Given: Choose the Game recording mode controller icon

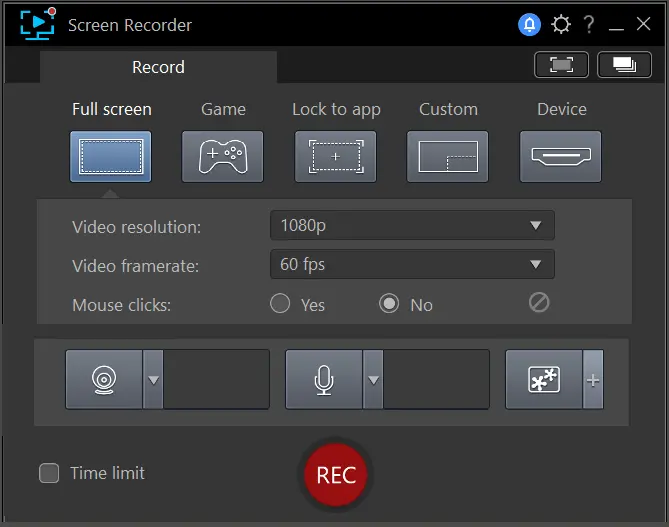Looking at the screenshot, I should pyautogui.click(x=223, y=157).
